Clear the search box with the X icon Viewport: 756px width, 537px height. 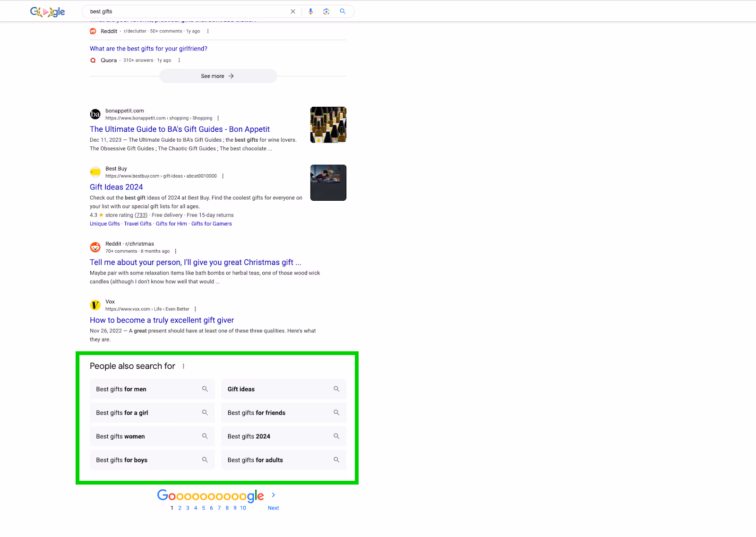293,11
